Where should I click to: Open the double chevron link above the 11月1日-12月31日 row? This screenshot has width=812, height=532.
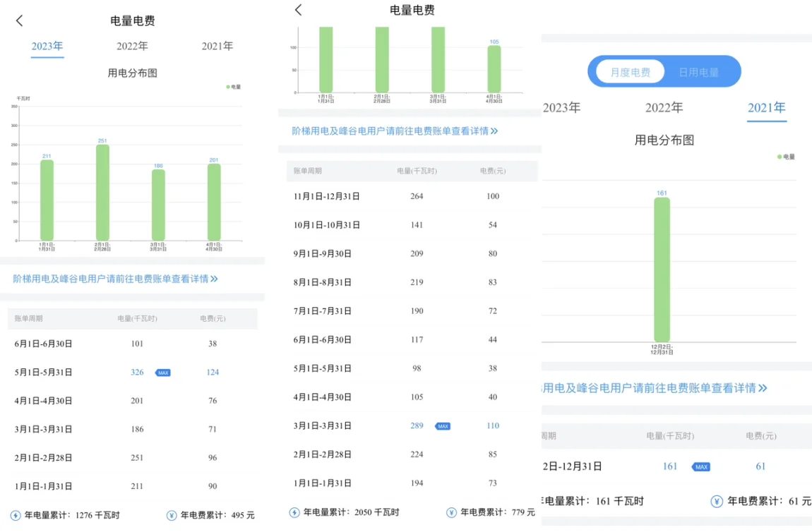tap(494, 131)
